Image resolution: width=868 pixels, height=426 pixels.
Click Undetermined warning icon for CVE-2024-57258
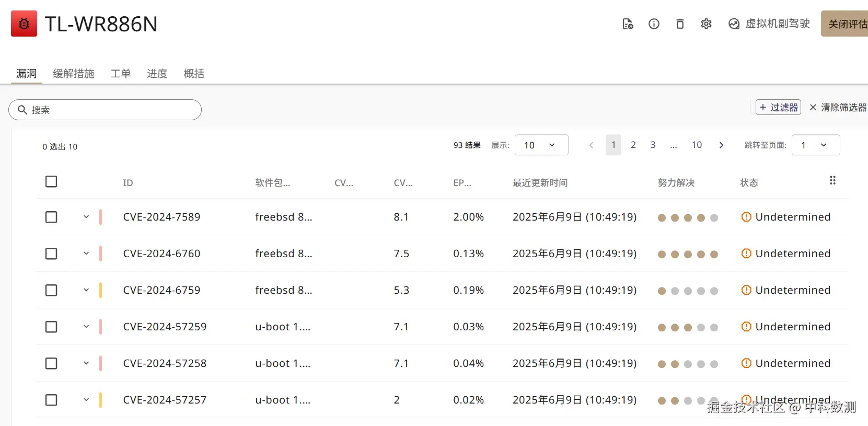(x=746, y=363)
